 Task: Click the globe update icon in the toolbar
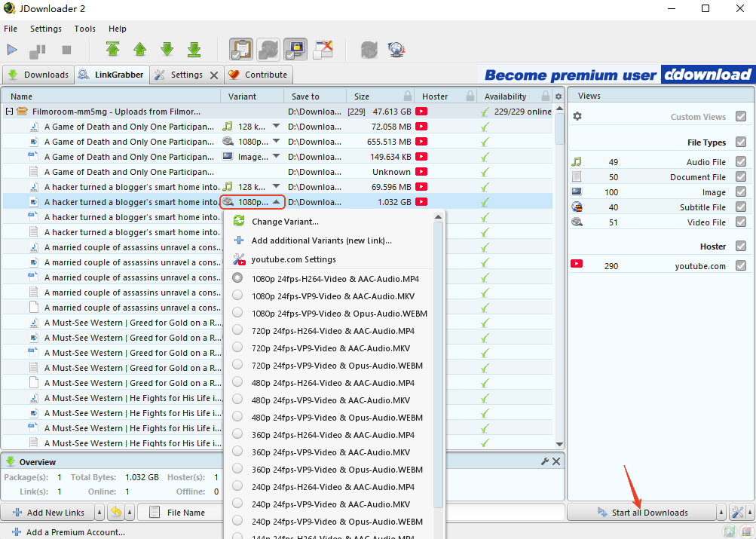(396, 50)
